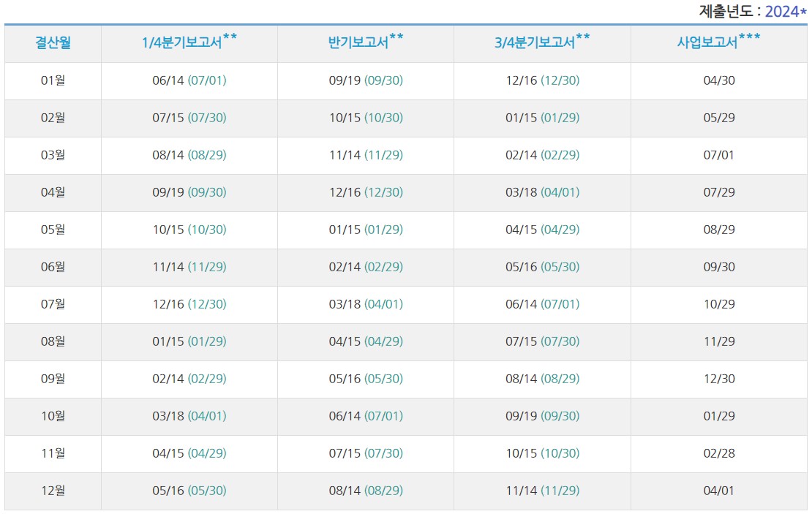Screen dimensions: 812x514
Task: Click the 09월 row label
Action: coord(53,379)
